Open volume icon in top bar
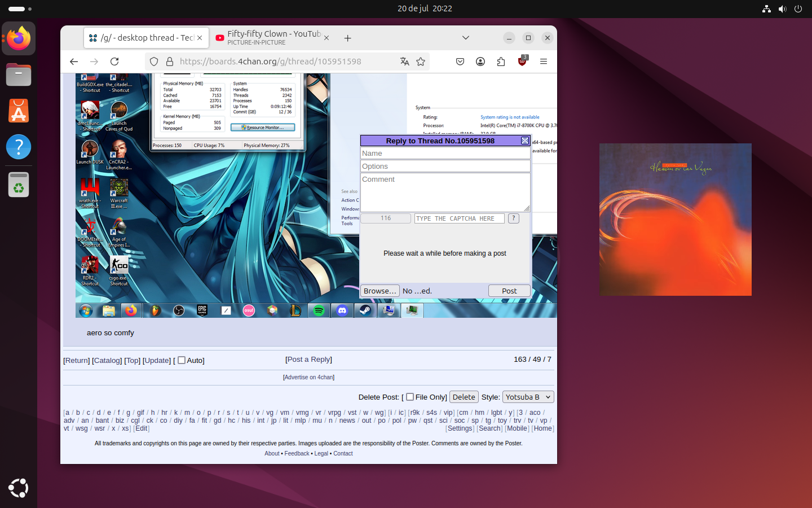The image size is (812, 508). click(782, 8)
